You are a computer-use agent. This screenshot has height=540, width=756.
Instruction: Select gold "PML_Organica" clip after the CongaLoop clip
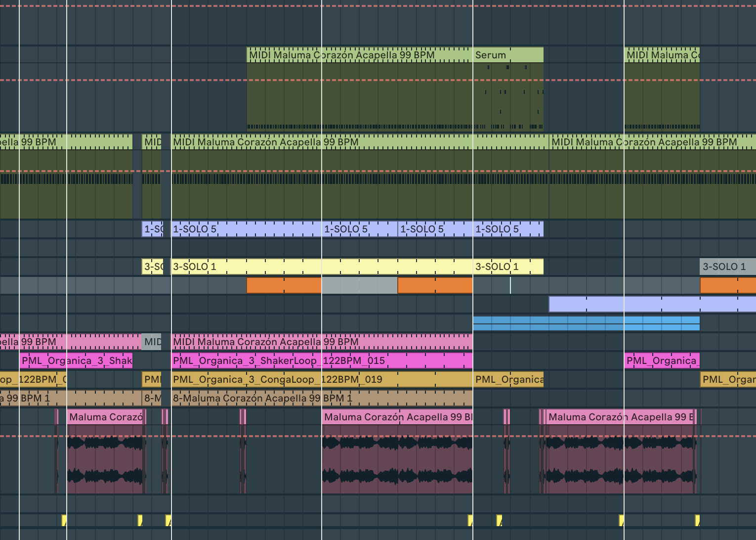(x=508, y=379)
